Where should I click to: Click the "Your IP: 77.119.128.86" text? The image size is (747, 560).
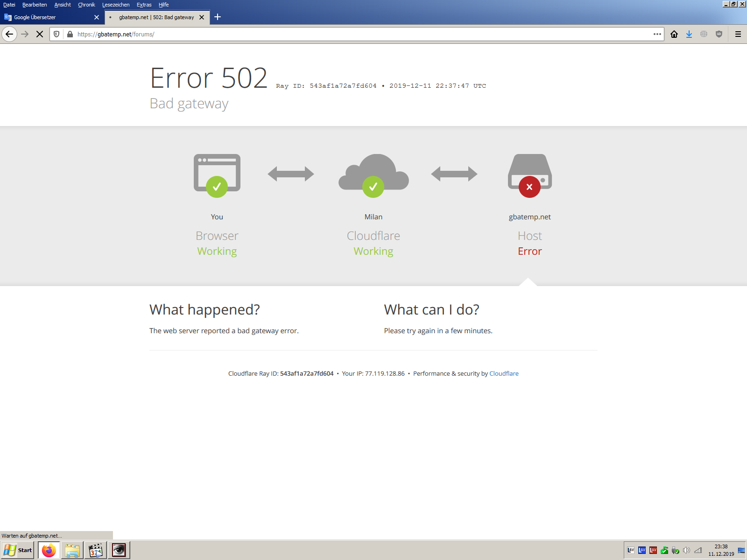tap(373, 373)
